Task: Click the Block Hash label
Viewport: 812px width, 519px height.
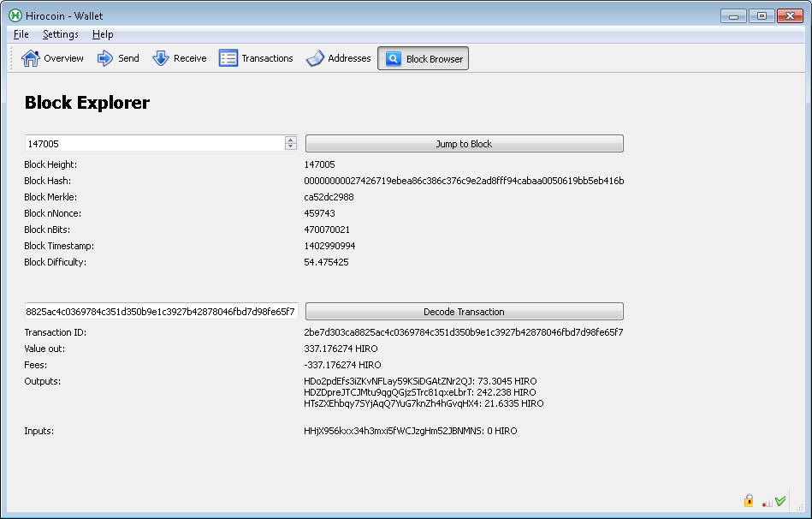Action: (x=48, y=181)
